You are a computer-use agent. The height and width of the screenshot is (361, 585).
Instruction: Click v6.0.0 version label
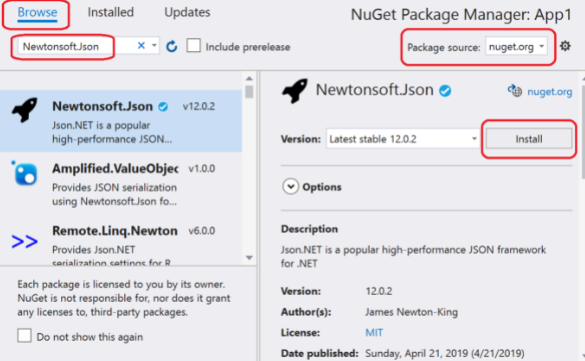(201, 231)
